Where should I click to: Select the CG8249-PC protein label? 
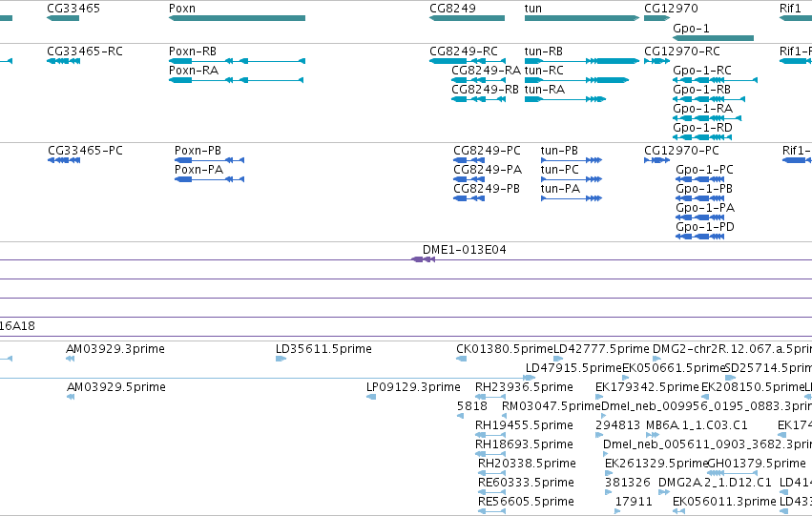tap(487, 151)
